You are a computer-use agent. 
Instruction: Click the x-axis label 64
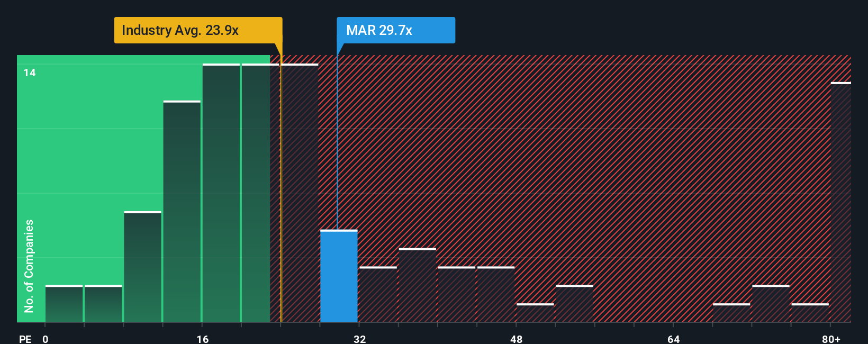(x=673, y=339)
